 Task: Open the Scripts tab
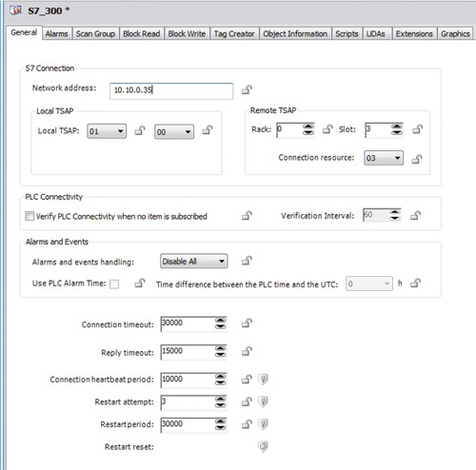point(347,33)
